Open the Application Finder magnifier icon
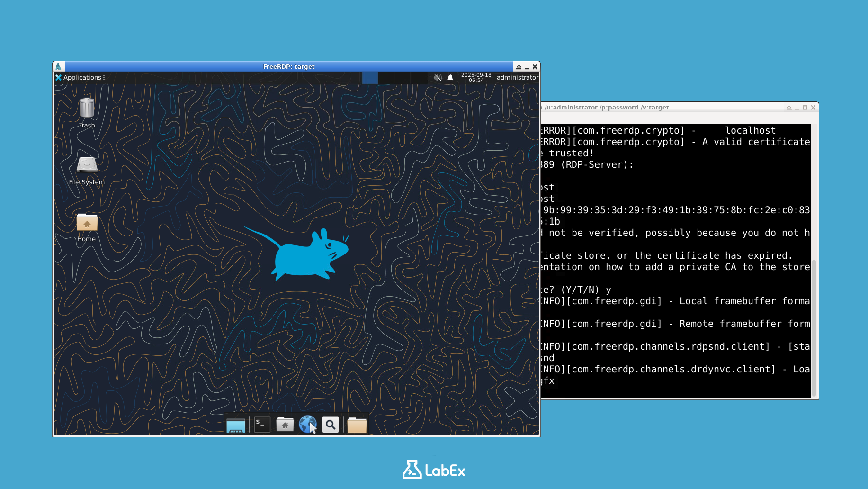The width and height of the screenshot is (868, 489). click(330, 425)
